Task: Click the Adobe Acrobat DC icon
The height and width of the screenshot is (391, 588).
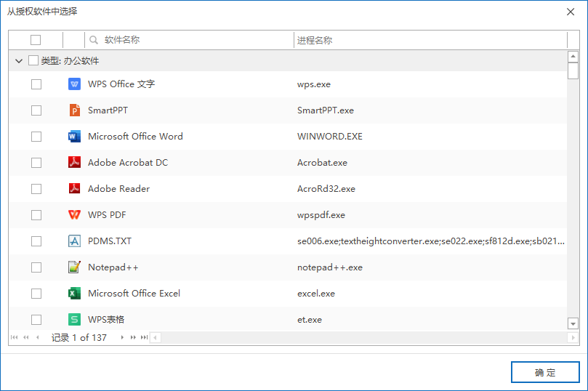Action: pos(74,162)
